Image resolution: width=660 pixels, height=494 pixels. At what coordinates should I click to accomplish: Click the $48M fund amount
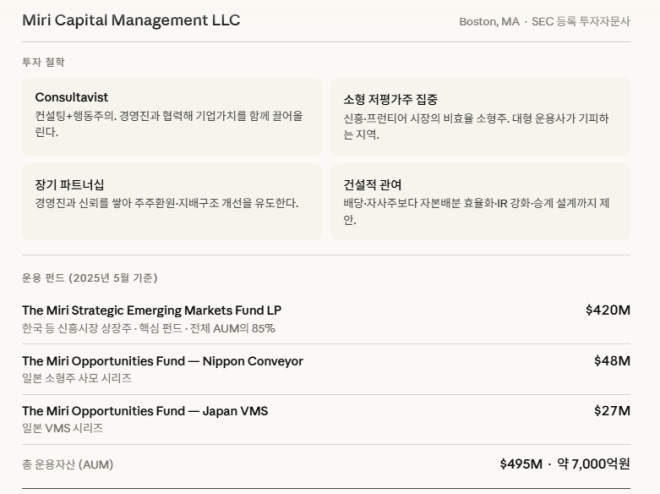click(612, 361)
